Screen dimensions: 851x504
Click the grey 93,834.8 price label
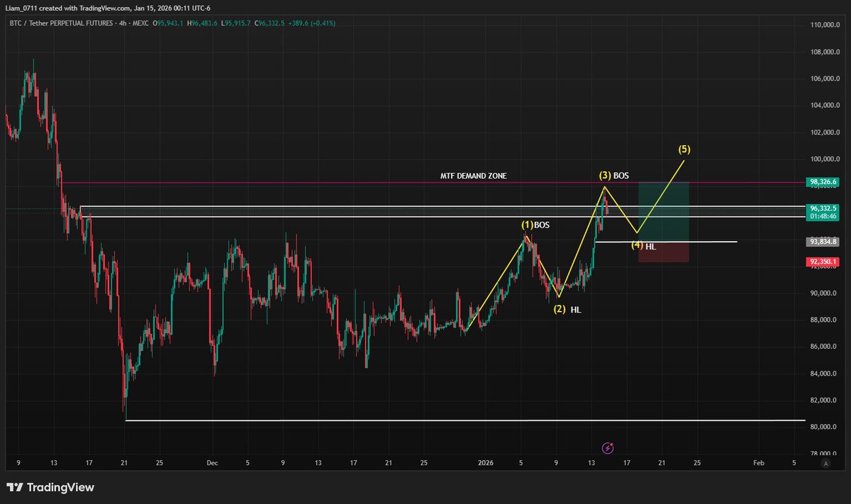point(823,242)
